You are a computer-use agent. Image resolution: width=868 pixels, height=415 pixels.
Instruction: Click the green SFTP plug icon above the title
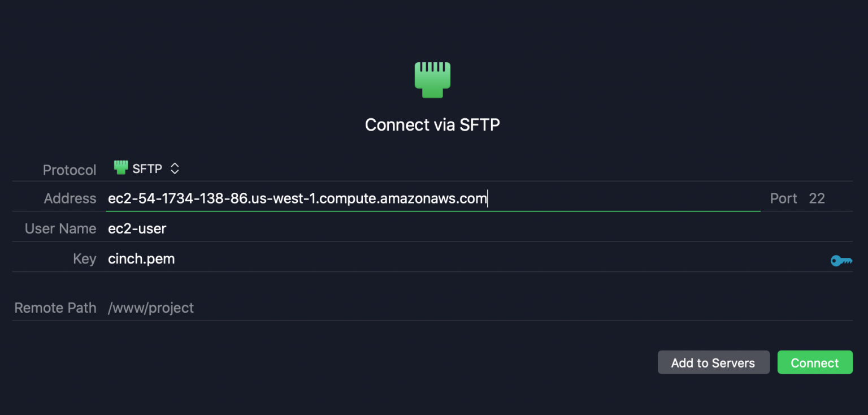(x=432, y=80)
